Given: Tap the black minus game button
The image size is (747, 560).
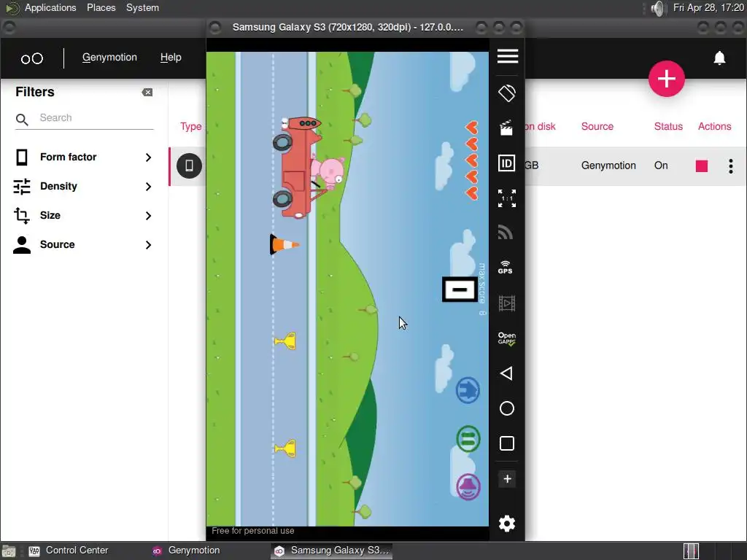Looking at the screenshot, I should click(x=460, y=289).
